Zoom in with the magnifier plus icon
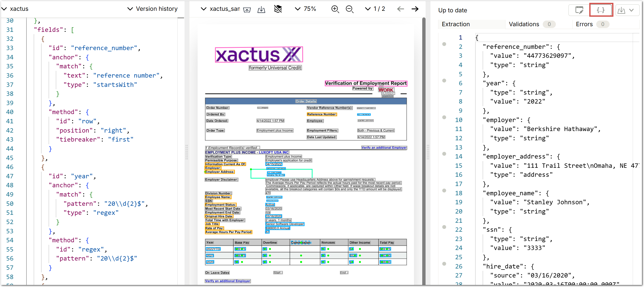The width and height of the screenshot is (644, 287). pos(335,9)
